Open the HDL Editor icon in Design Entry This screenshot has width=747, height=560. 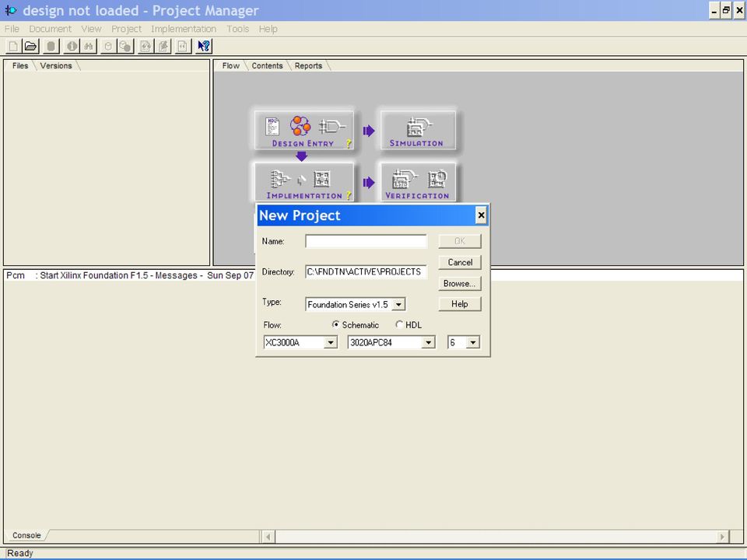point(272,127)
